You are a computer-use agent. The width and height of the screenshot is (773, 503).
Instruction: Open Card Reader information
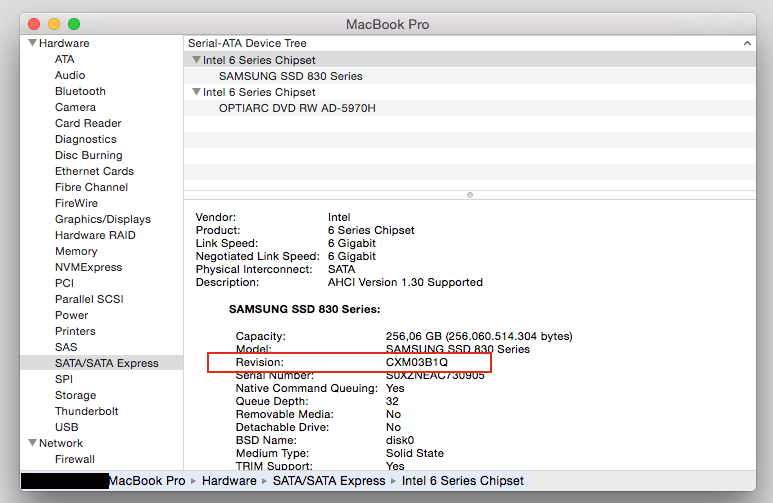(x=88, y=123)
